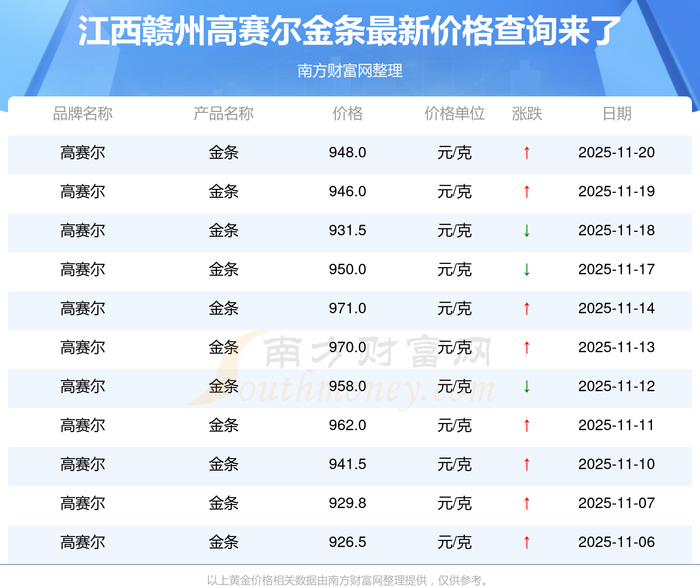Click 金条 in the 2025-11-17 row
Viewport: 700px width, 588px height.
[x=223, y=269]
